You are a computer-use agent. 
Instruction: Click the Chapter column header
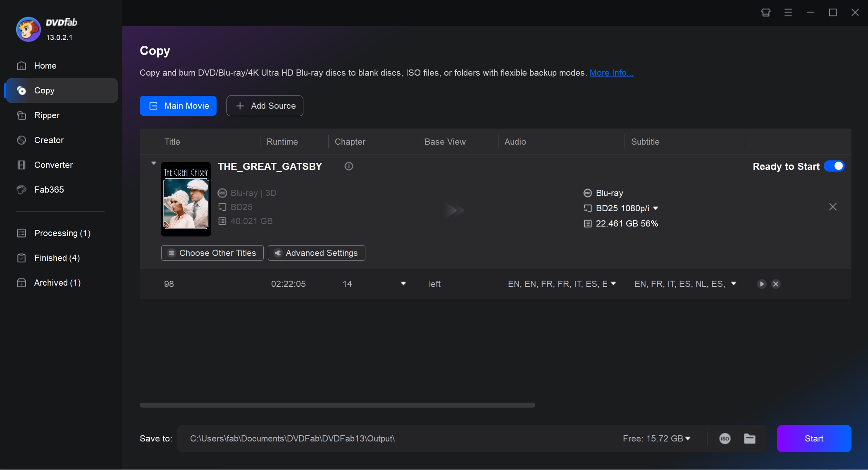tap(350, 142)
